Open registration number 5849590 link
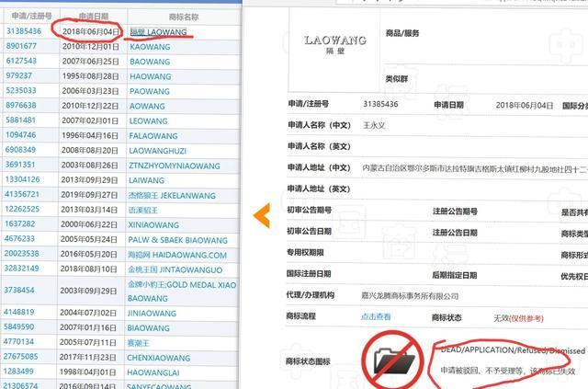This screenshot has height=389, width=588. pyautogui.click(x=18, y=326)
